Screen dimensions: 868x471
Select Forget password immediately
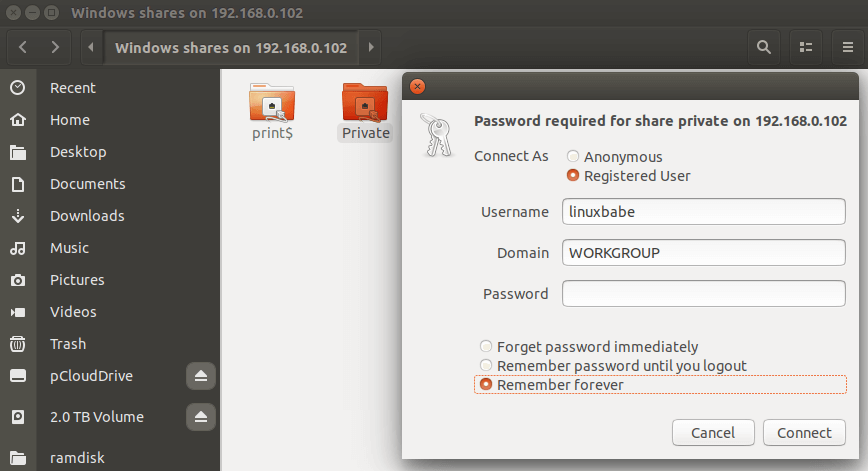point(486,347)
